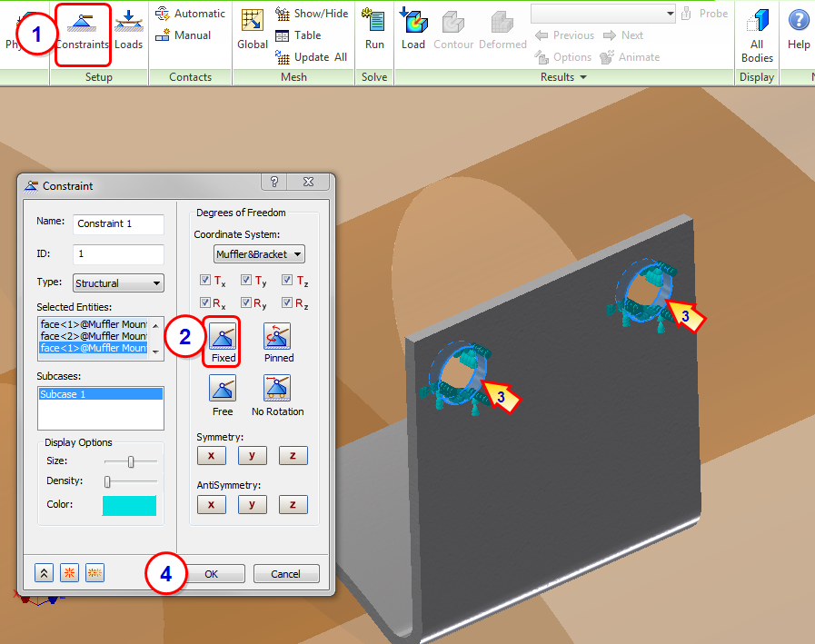Choose Automatic contacts
Image resolution: width=815 pixels, height=644 pixels.
pyautogui.click(x=190, y=14)
